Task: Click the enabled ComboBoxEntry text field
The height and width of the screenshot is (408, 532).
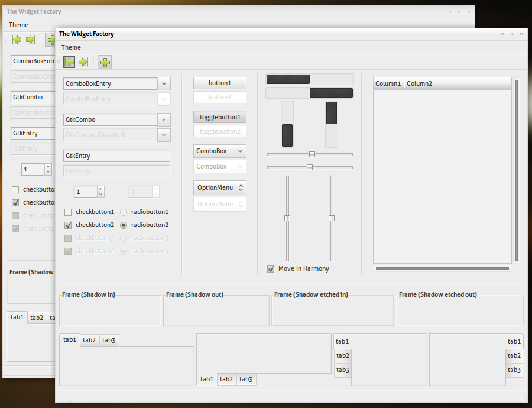Action: pos(111,83)
